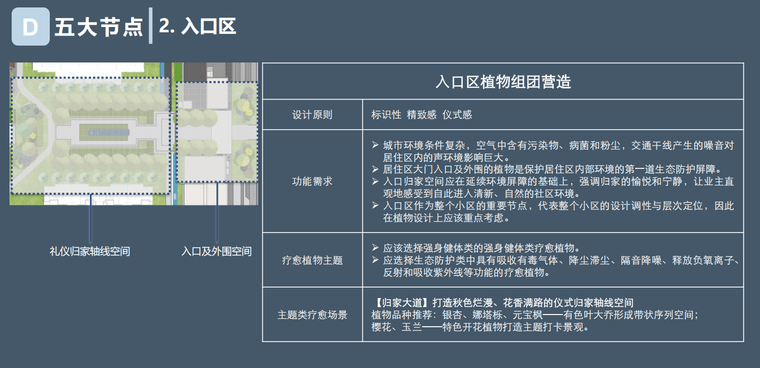
Task: Click the 疗愈植物主题 row label
Action: [x=312, y=260]
